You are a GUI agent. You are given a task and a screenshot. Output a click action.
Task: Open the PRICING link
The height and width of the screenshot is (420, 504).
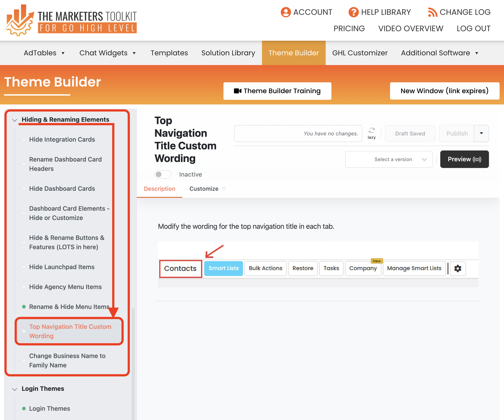[x=349, y=29]
